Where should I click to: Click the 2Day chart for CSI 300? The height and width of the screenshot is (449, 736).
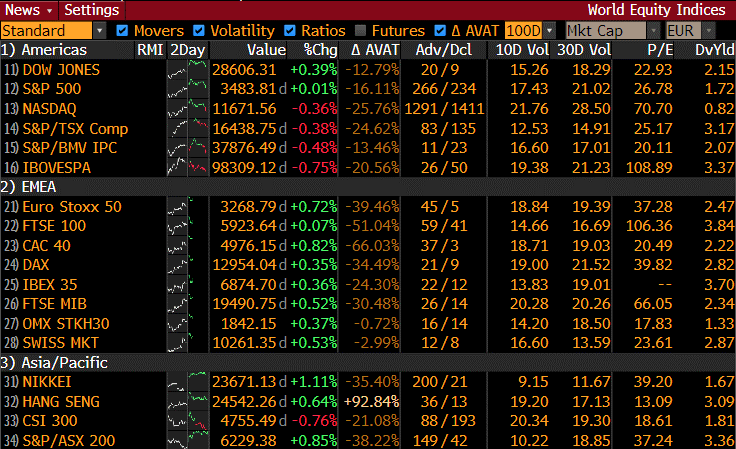click(x=187, y=421)
